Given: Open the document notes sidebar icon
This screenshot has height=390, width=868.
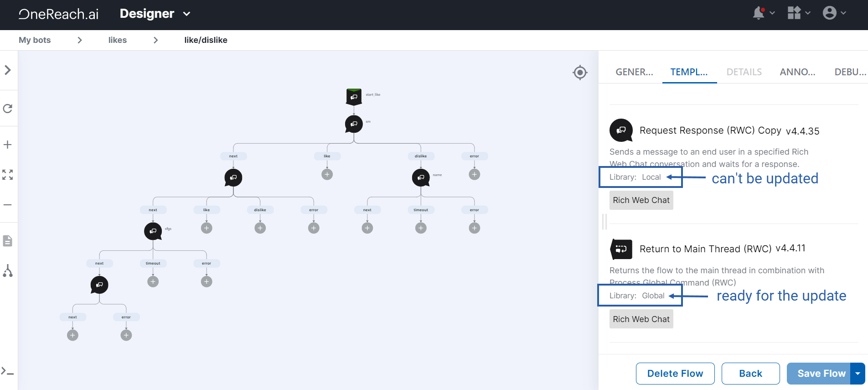Looking at the screenshot, I should 8,241.
